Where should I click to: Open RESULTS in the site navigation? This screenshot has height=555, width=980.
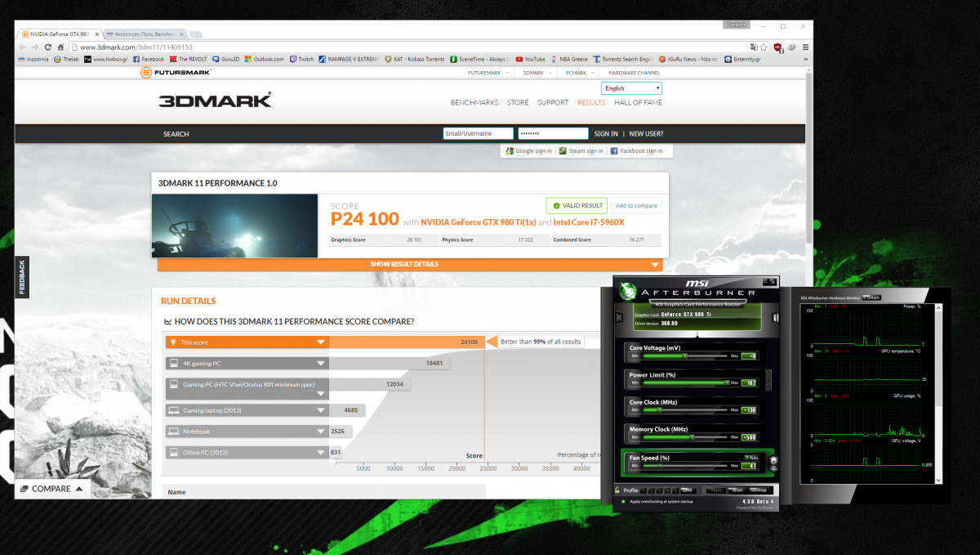pyautogui.click(x=591, y=103)
